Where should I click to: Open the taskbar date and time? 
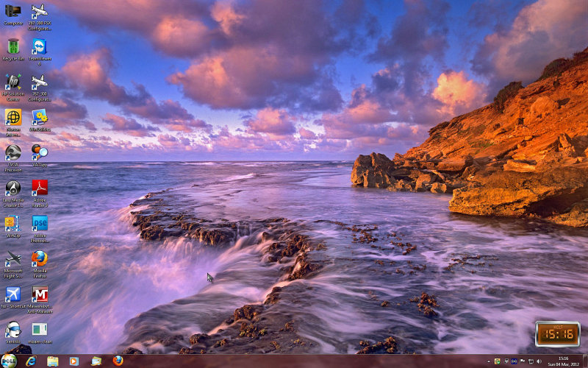[x=563, y=361]
